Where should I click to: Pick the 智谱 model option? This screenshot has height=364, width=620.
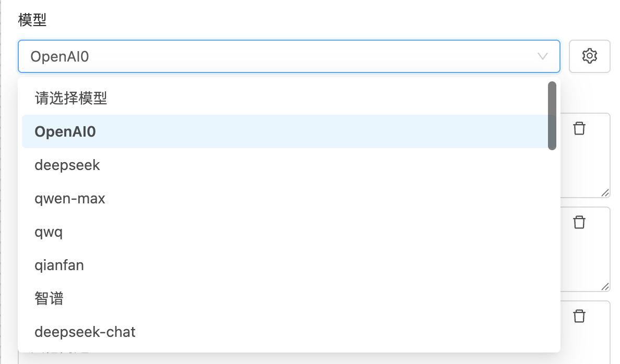(x=49, y=298)
